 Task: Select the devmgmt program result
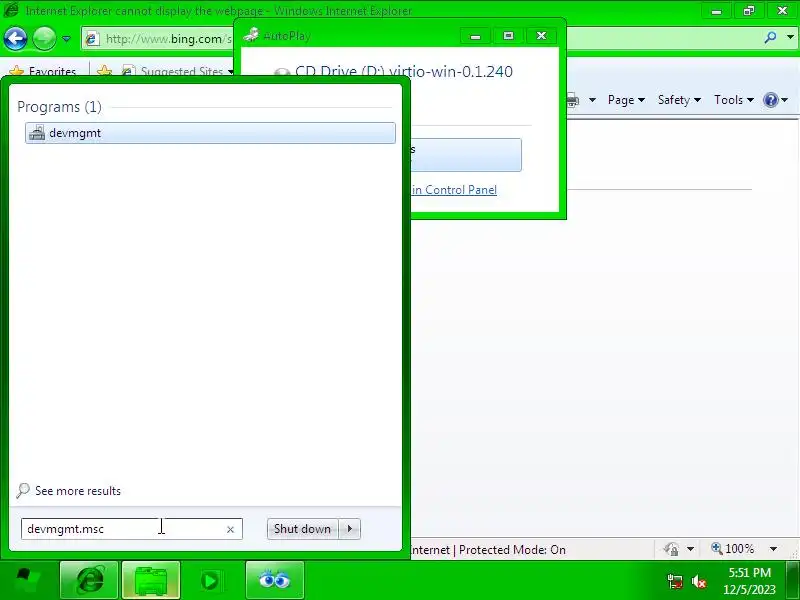pos(210,133)
